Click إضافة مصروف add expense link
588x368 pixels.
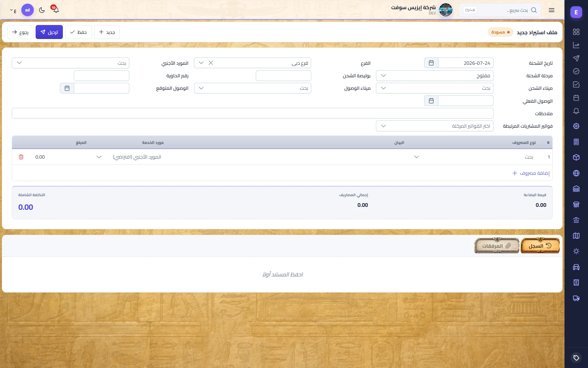531,173
